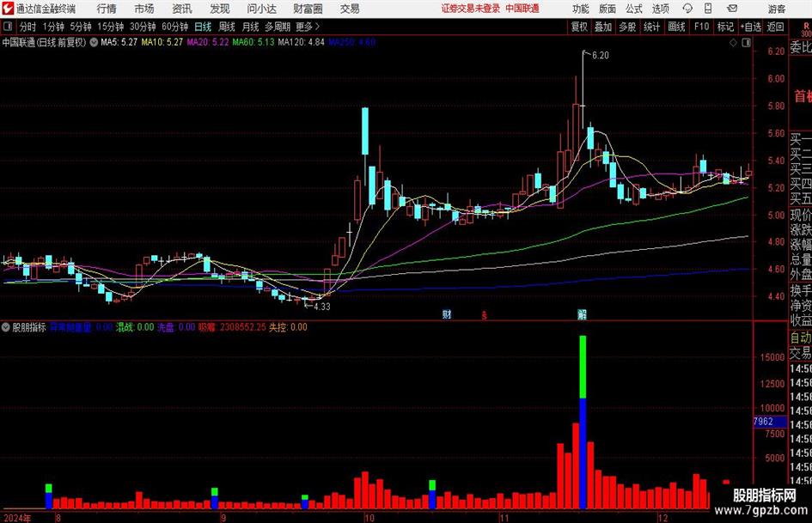The image size is (812, 523).
Task: Switch to the 月线 monthly period
Action: [250, 27]
